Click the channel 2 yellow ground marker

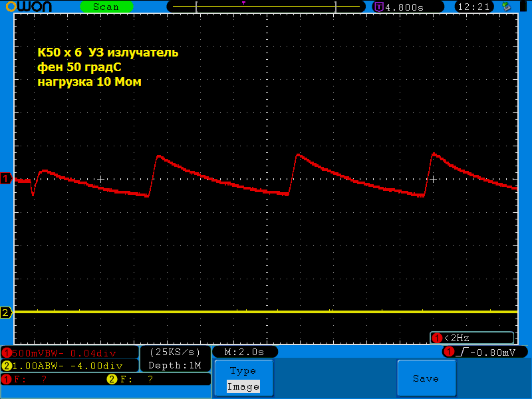[6, 313]
